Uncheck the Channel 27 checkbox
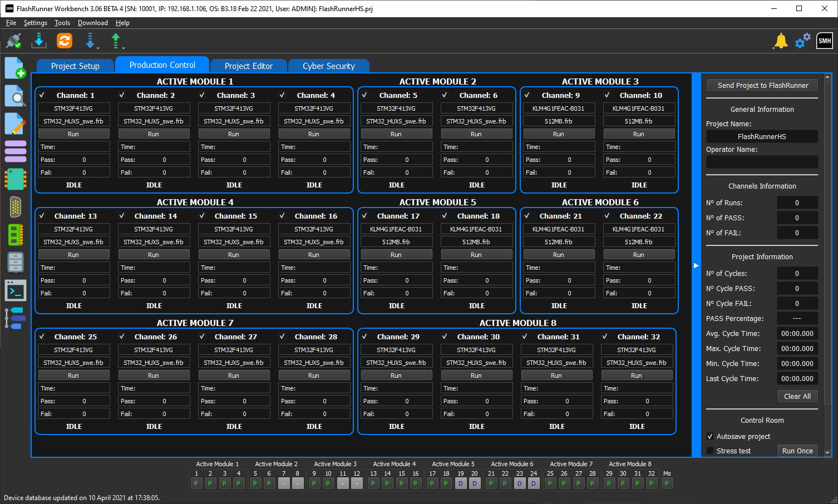 coord(202,337)
